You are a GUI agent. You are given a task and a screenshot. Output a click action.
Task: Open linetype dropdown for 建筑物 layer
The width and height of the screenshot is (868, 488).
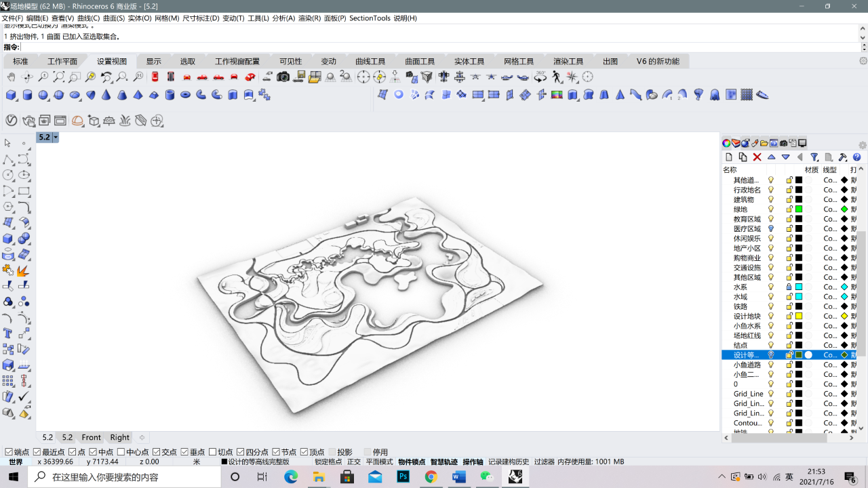coord(831,200)
